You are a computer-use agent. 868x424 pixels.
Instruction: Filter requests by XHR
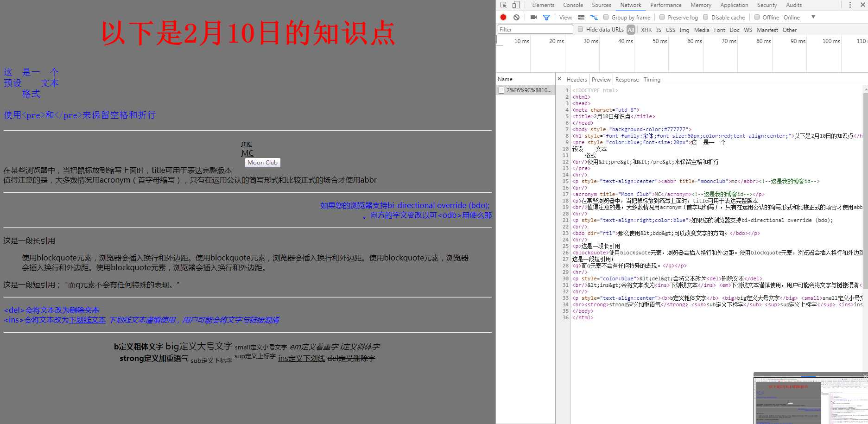click(646, 30)
